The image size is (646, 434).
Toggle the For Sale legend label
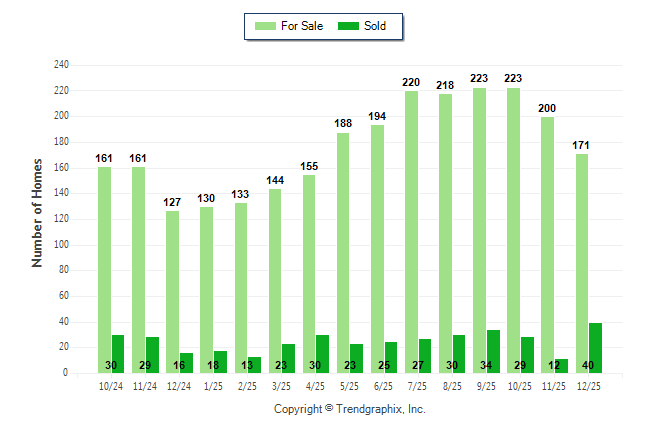(303, 26)
